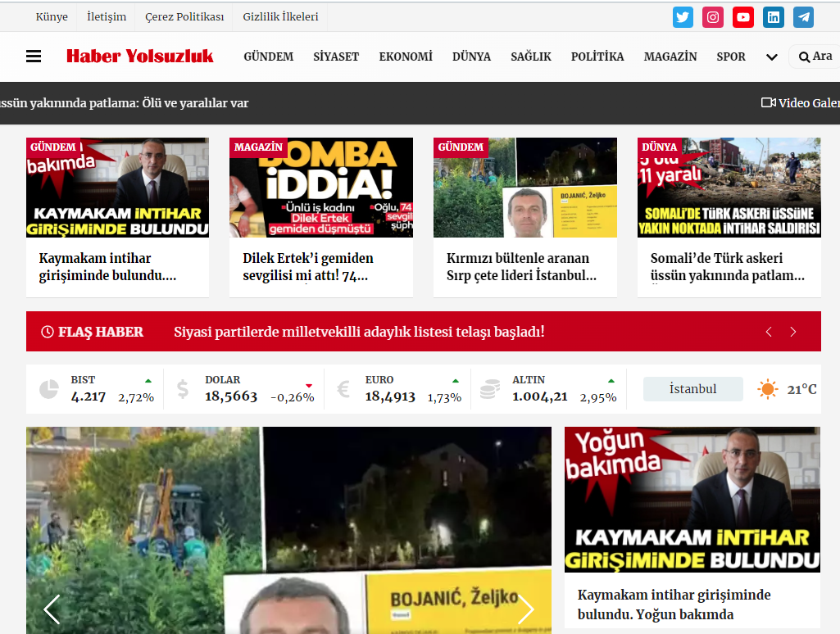Image resolution: width=840 pixels, height=634 pixels.
Task: Open the Politika menu item
Action: 597,57
